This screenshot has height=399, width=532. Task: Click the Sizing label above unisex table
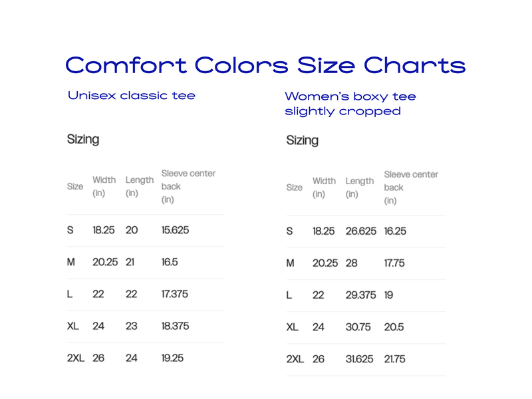click(x=83, y=140)
